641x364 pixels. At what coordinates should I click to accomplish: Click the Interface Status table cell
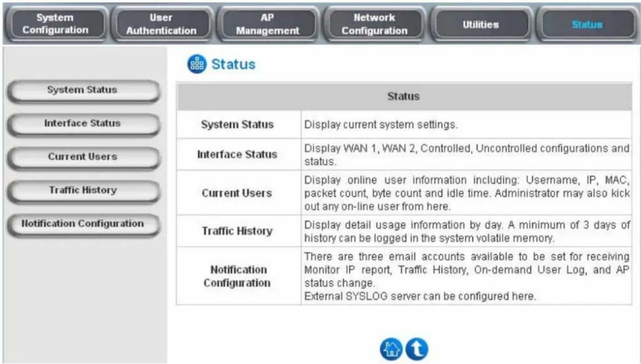tap(239, 154)
